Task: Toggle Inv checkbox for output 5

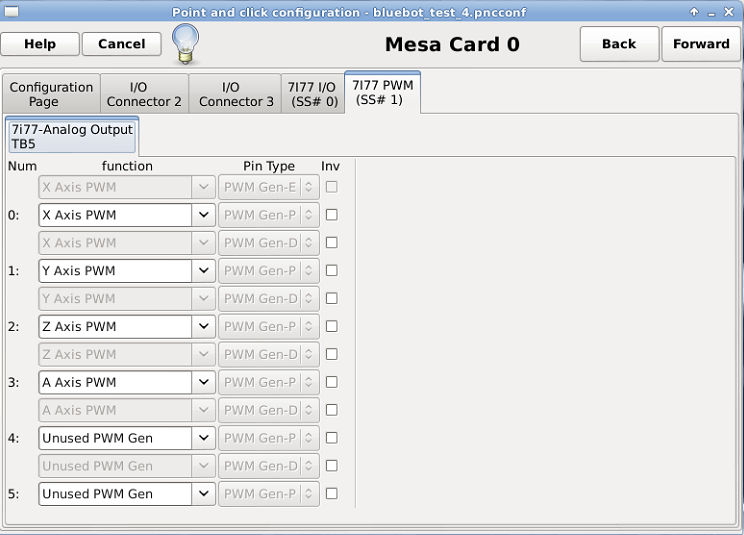Action: [x=332, y=494]
